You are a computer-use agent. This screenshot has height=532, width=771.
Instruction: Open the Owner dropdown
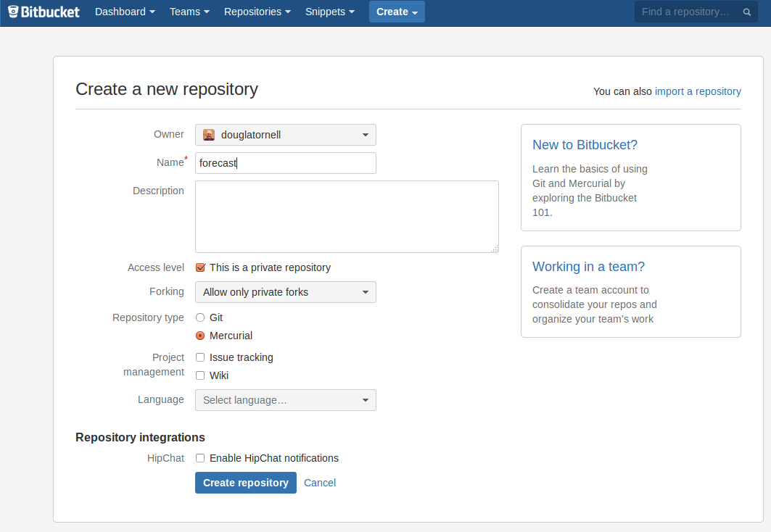[x=286, y=135]
